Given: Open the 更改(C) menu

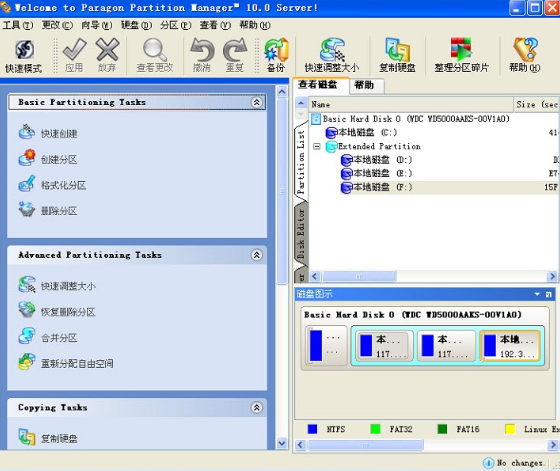Looking at the screenshot, I should (57, 25).
